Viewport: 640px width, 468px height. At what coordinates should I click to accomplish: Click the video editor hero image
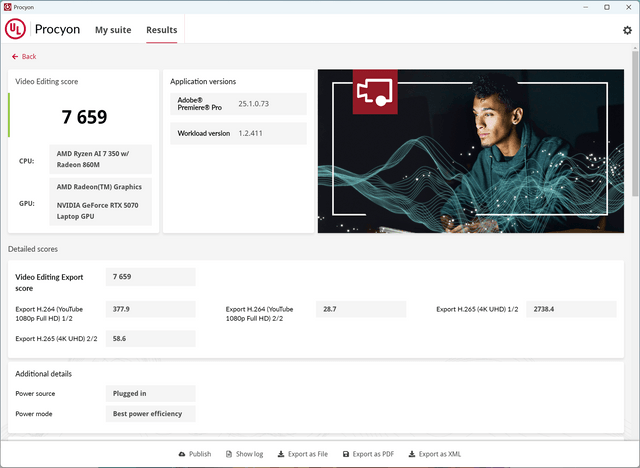(471, 151)
